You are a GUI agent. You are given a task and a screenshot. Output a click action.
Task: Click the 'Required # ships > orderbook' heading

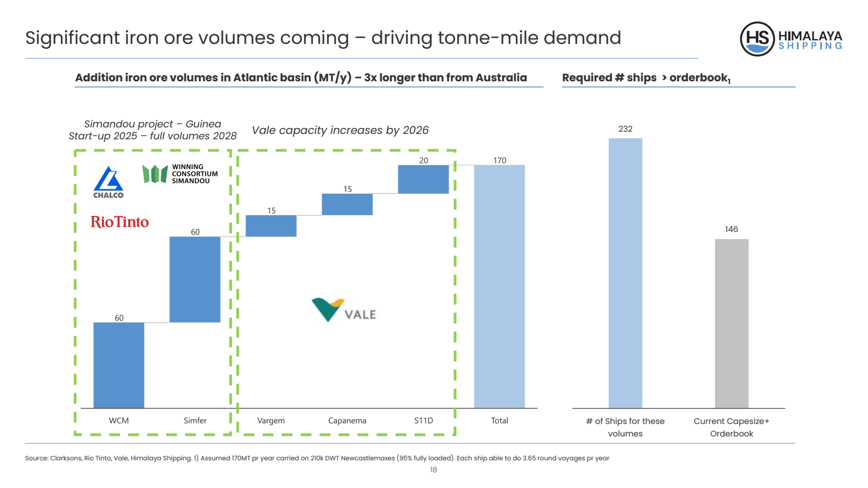[x=646, y=78]
